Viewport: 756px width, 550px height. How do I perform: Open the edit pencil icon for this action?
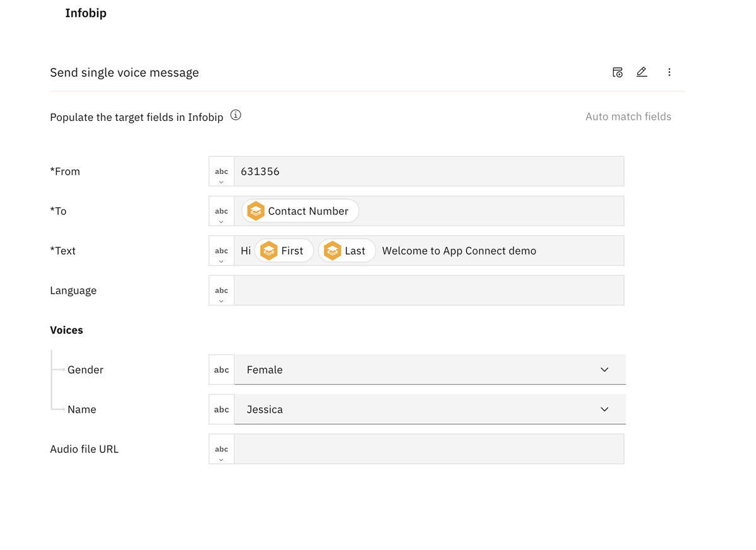(x=641, y=72)
